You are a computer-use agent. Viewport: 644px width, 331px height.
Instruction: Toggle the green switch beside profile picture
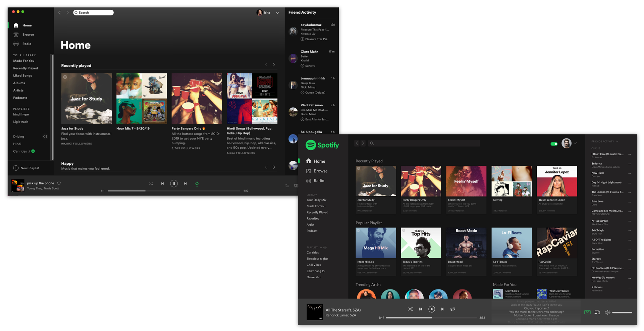click(554, 144)
